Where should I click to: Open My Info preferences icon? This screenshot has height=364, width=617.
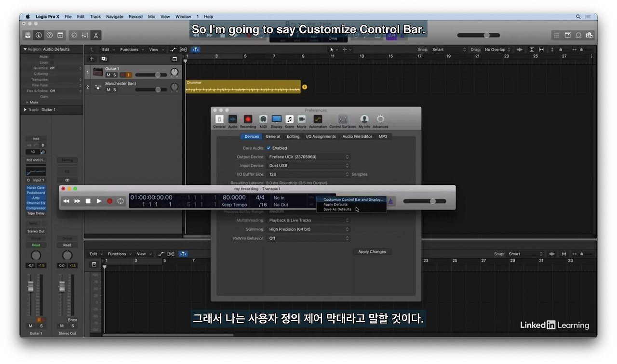(x=364, y=121)
